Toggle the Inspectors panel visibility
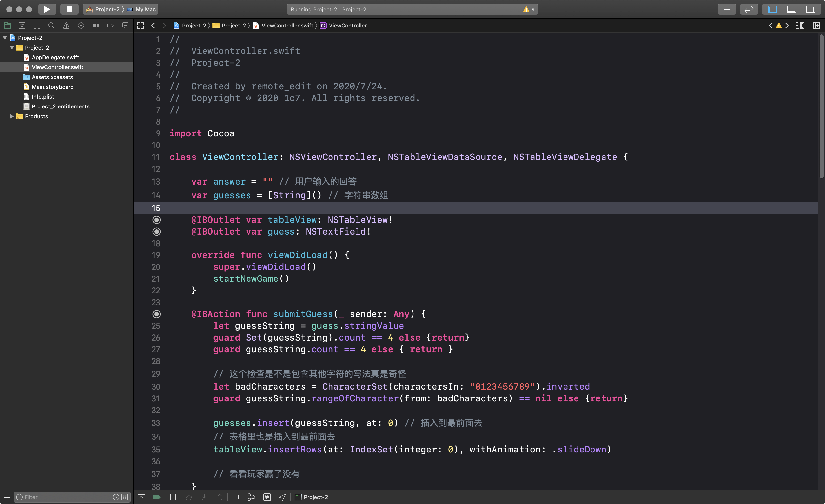 click(811, 9)
